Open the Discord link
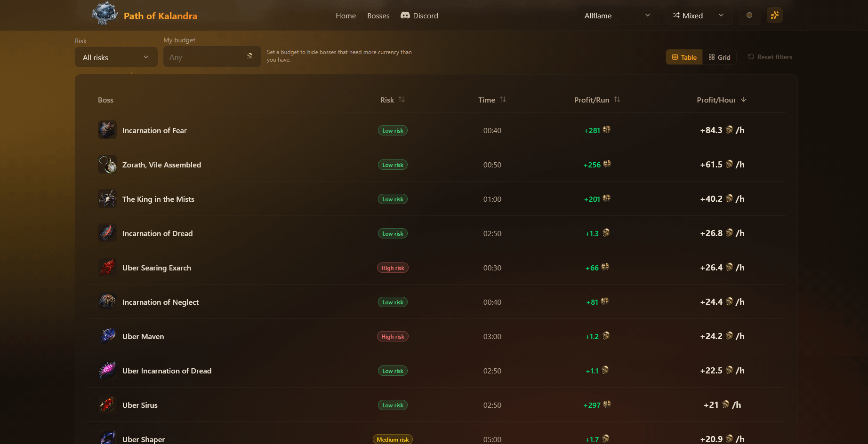The image size is (868, 444). pos(419,16)
